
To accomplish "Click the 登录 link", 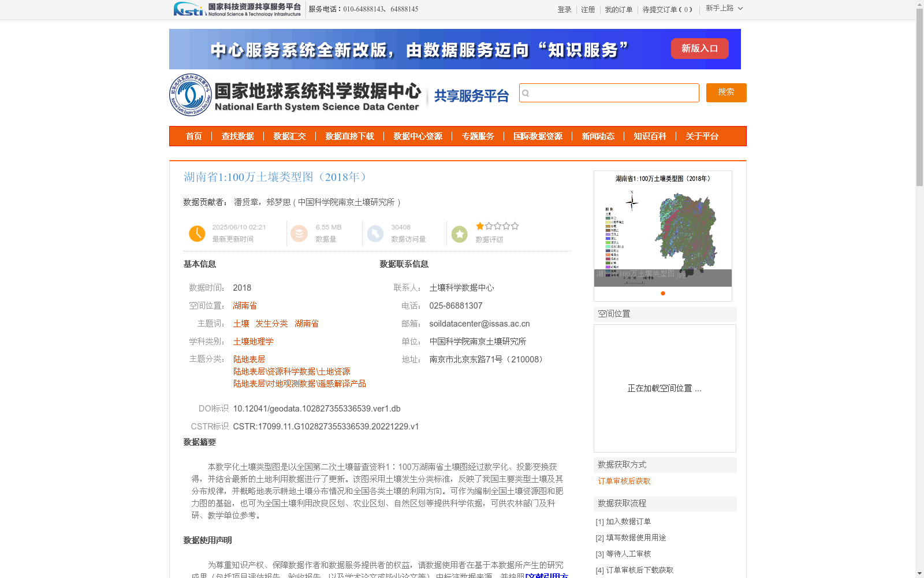I will [x=564, y=10].
